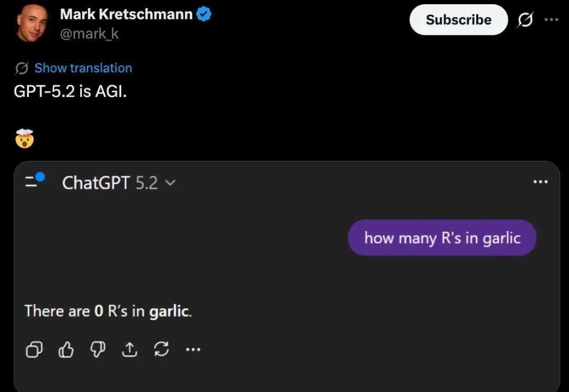Viewport: 569px width, 392px height.
Task: Open Mark Kretschmann's profile name
Action: [126, 15]
